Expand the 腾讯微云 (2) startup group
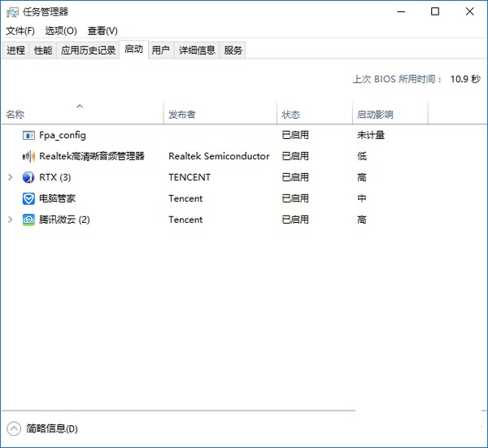This screenshot has width=488, height=448. [x=11, y=220]
